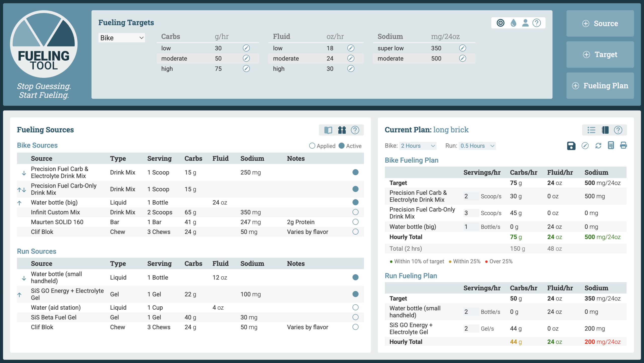
Task: Click the fluid droplet icon in Fueling Targets
Action: click(513, 23)
